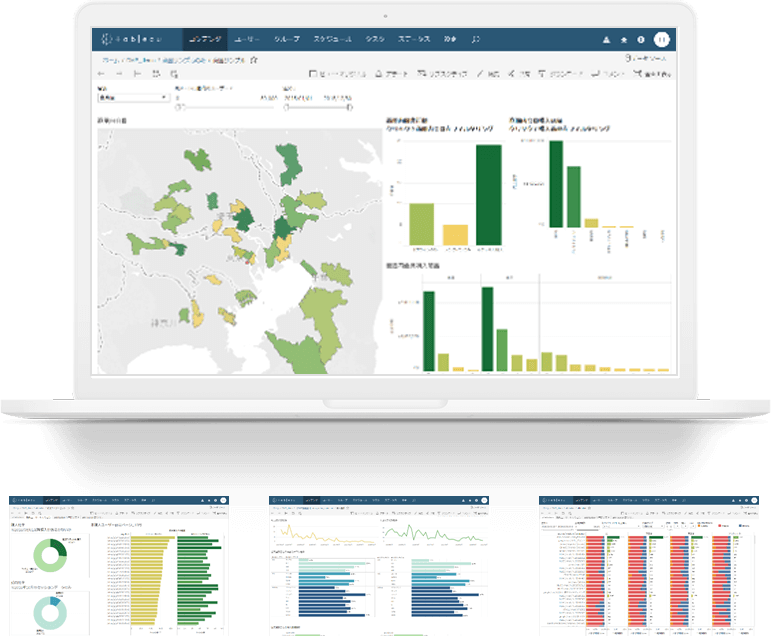Viewport: 772px width, 636px height.
Task: Select the コンテンツ tab in the navigation bar
Action: [x=206, y=39]
